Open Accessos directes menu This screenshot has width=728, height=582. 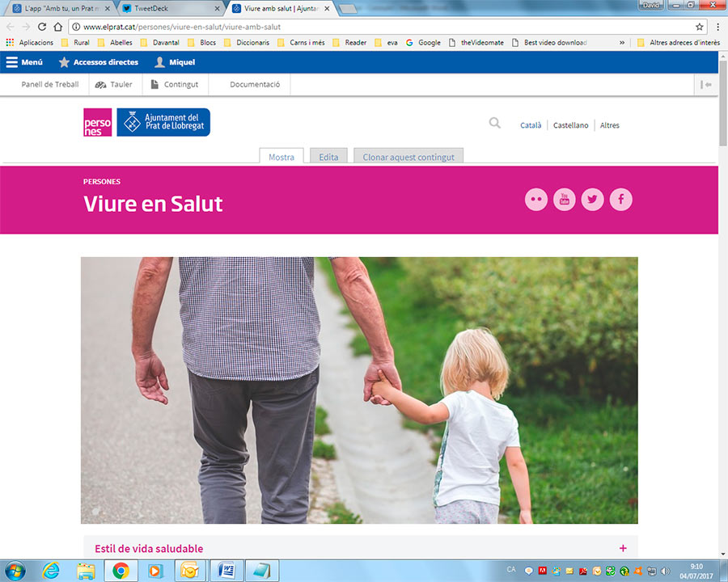coord(98,62)
